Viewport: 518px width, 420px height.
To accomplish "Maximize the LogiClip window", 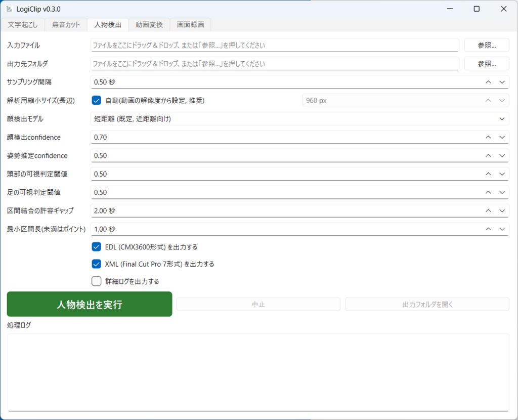I will (x=477, y=9).
